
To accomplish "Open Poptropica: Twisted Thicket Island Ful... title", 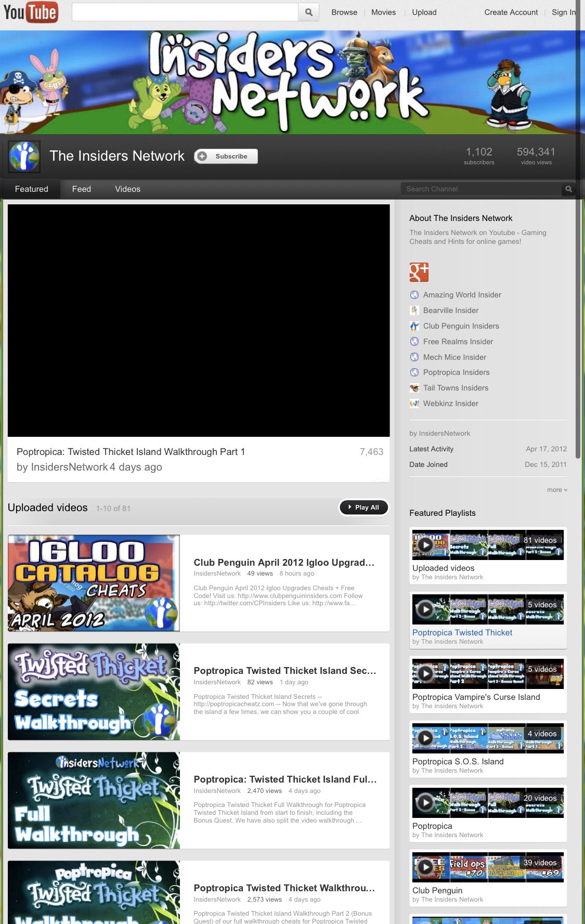I will (x=285, y=779).
